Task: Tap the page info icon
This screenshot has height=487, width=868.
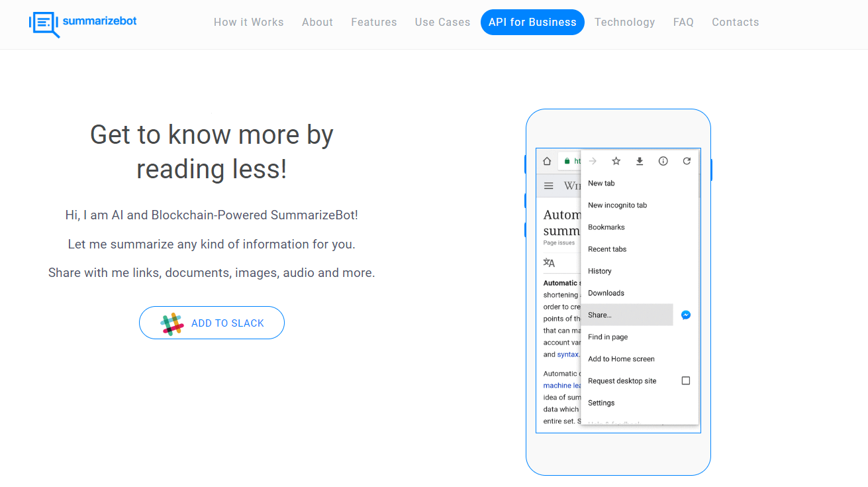Action: [x=663, y=161]
